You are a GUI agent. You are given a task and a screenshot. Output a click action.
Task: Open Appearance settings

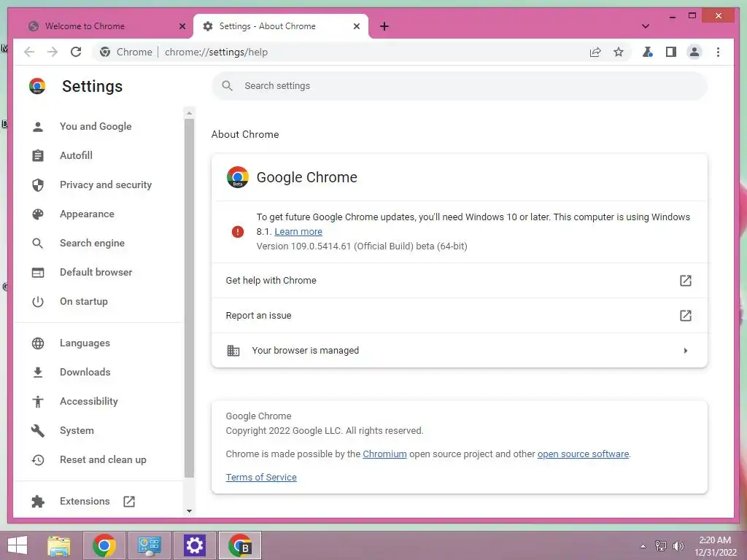tap(87, 214)
